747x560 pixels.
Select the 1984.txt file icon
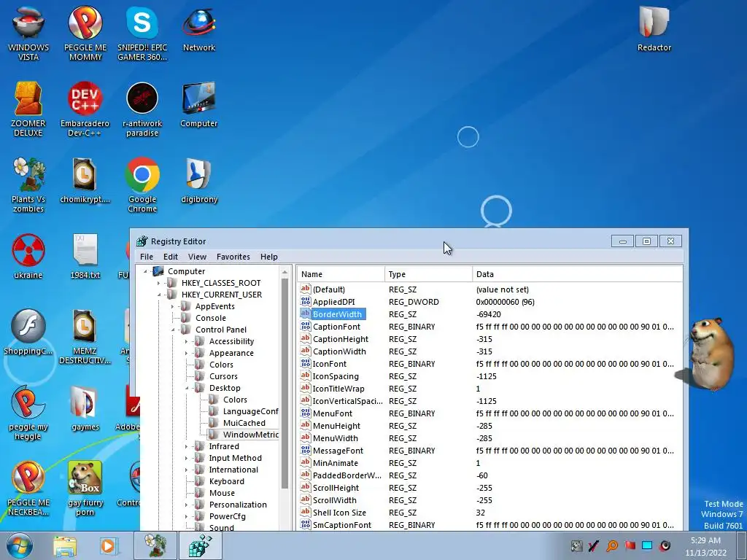tap(85, 256)
